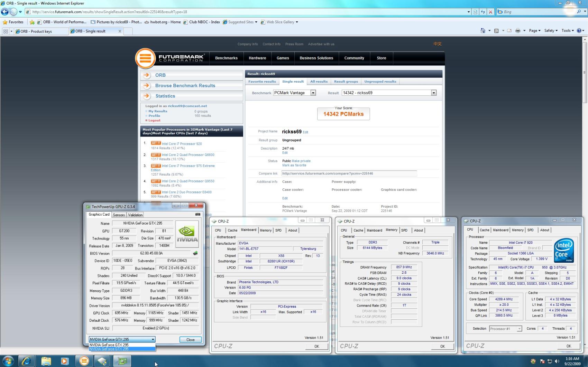
Task: Open new blank browser tab button
Action: click(x=128, y=31)
